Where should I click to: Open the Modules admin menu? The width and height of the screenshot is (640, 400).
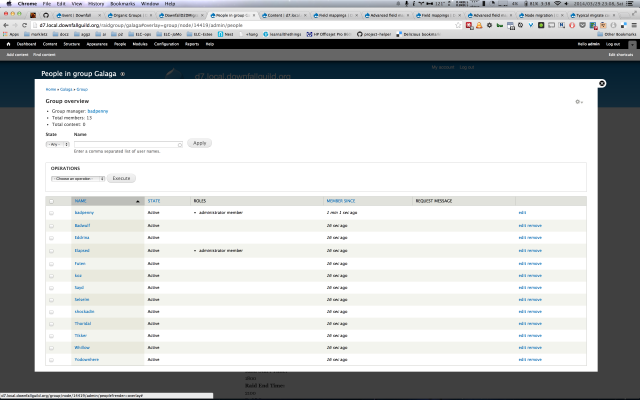(140, 44)
